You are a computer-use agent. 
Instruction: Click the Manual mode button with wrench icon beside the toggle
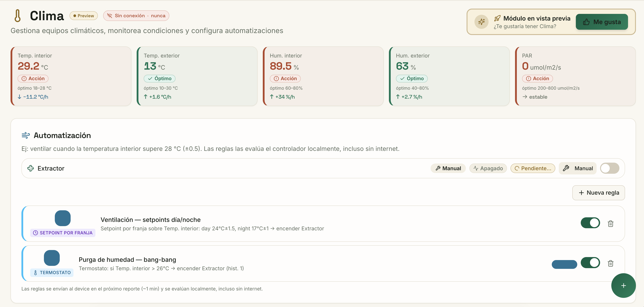coord(577,168)
